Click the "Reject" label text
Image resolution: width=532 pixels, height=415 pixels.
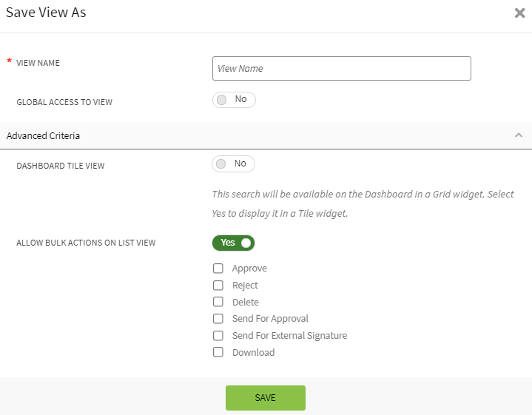pyautogui.click(x=245, y=286)
